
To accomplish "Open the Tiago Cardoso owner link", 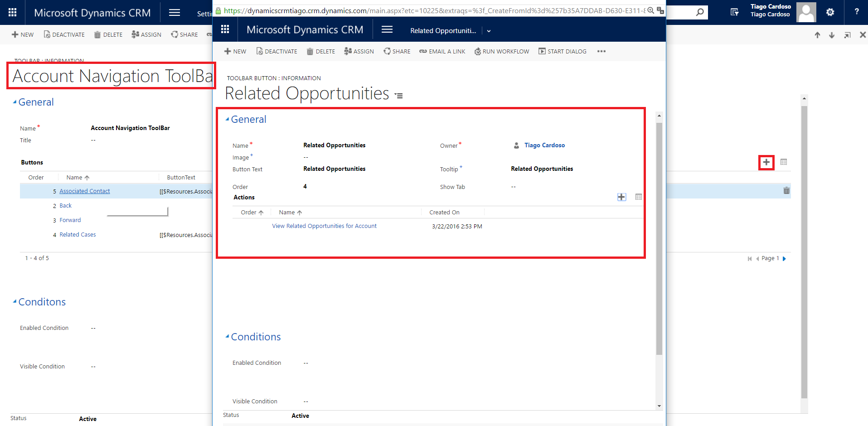I will [x=544, y=145].
